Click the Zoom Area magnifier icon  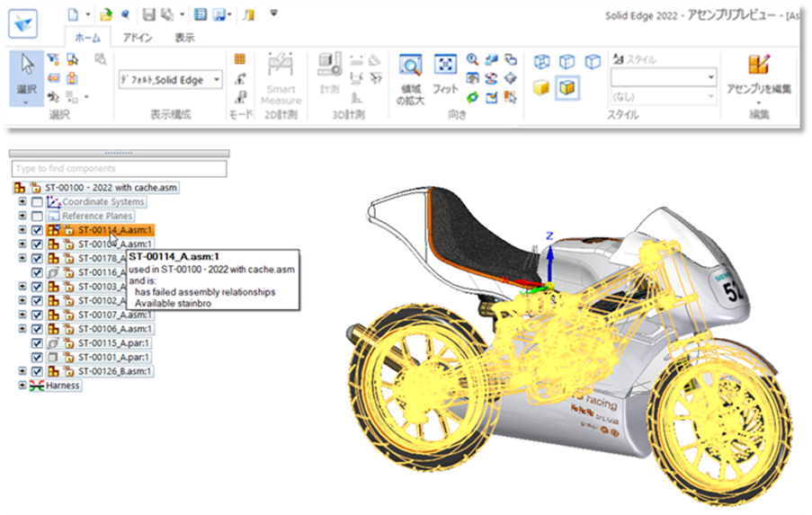pyautogui.click(x=411, y=66)
